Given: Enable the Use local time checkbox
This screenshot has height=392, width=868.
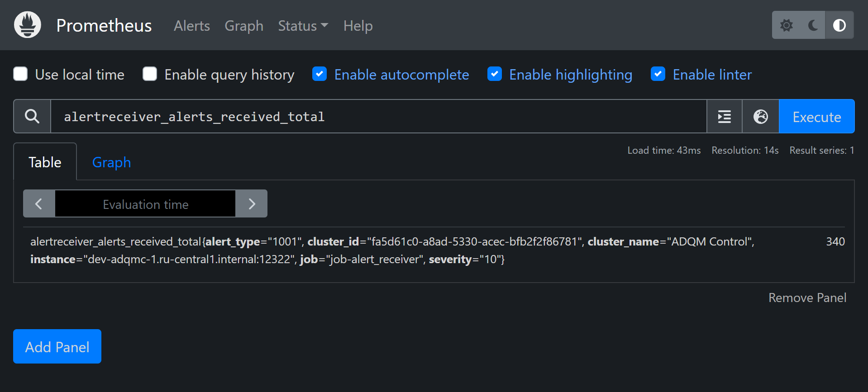Looking at the screenshot, I should [21, 74].
